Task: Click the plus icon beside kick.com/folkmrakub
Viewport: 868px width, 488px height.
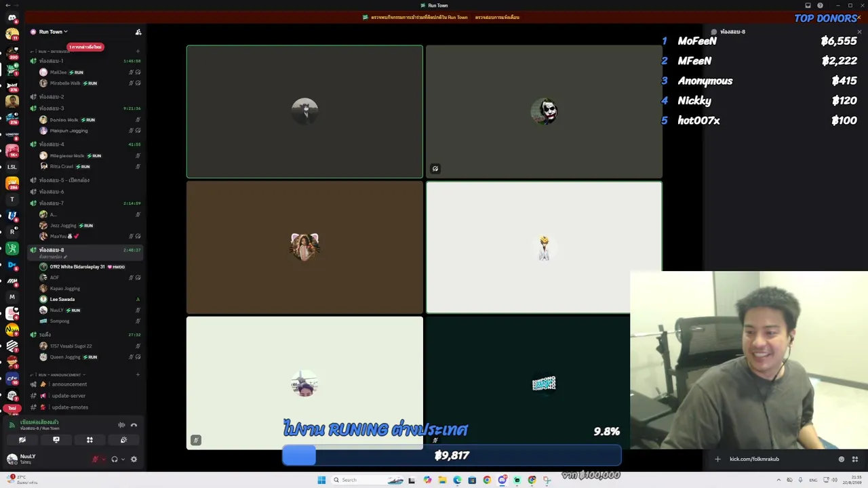Action: click(717, 460)
